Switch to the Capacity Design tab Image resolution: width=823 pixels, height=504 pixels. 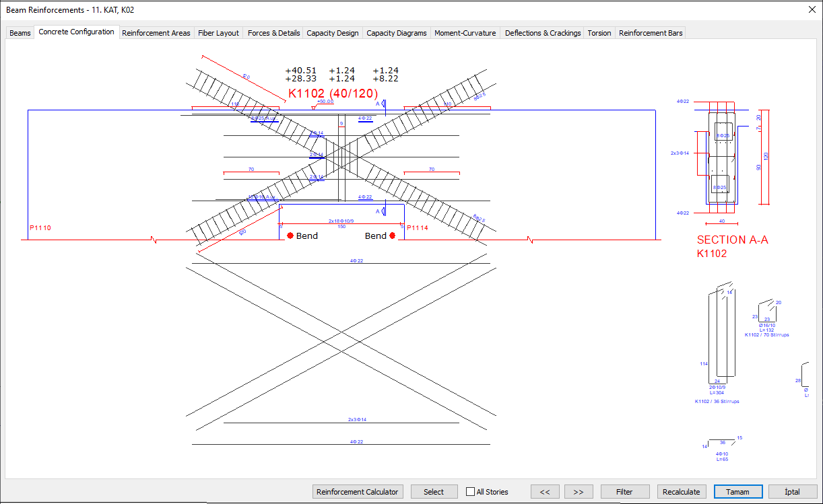pyautogui.click(x=332, y=32)
